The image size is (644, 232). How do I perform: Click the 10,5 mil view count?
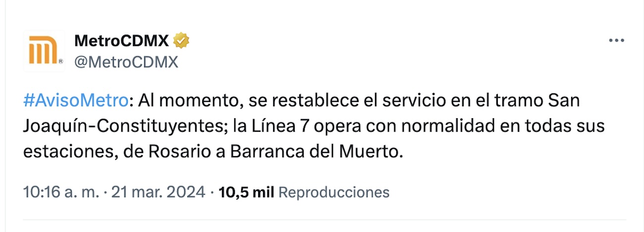click(247, 192)
